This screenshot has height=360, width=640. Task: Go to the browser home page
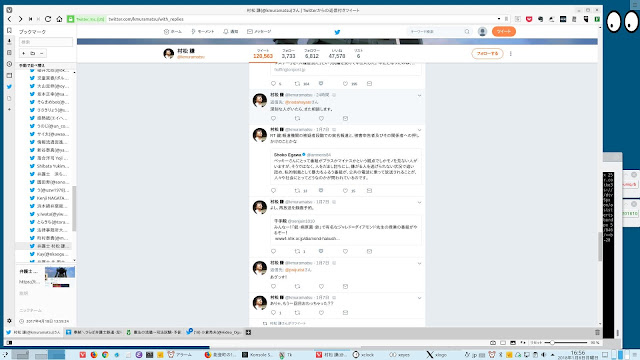pos(59,19)
